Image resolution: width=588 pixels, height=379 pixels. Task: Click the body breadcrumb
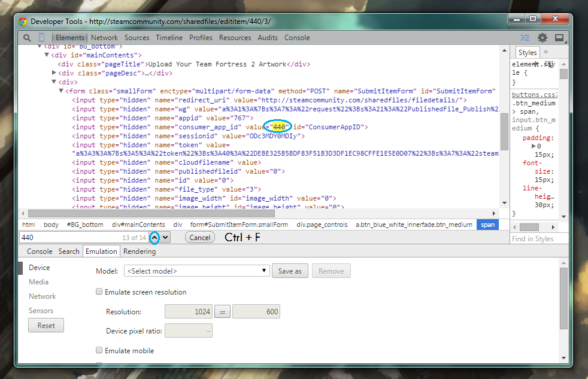pyautogui.click(x=51, y=225)
